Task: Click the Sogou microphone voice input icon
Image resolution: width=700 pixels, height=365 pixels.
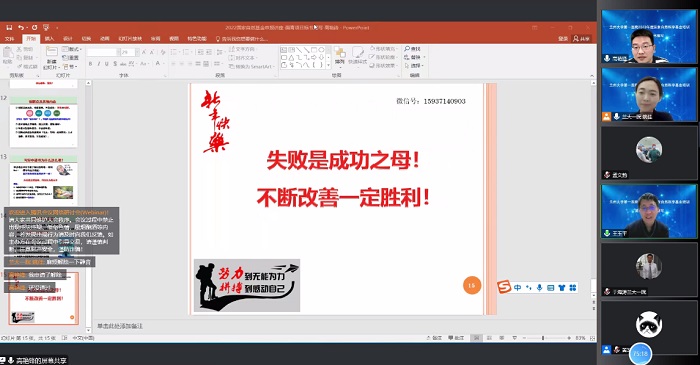Action: point(539,287)
